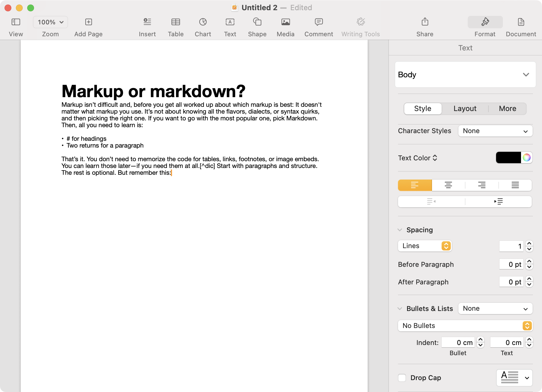This screenshot has height=392, width=542.
Task: Open the Body paragraph style dropdown
Action: click(465, 75)
